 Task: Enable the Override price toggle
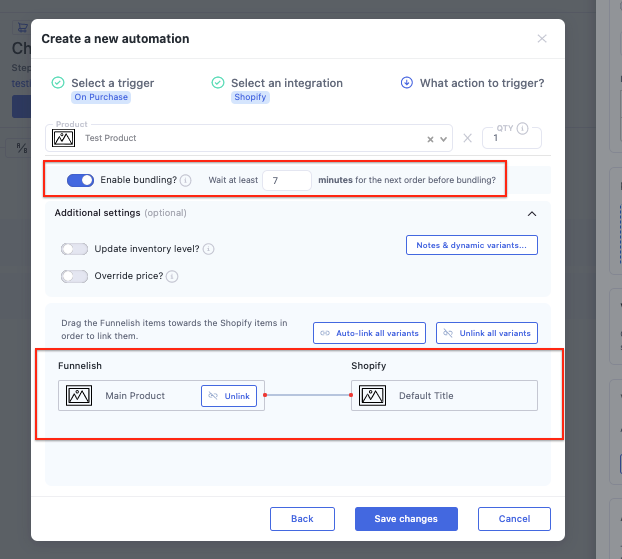tap(74, 276)
